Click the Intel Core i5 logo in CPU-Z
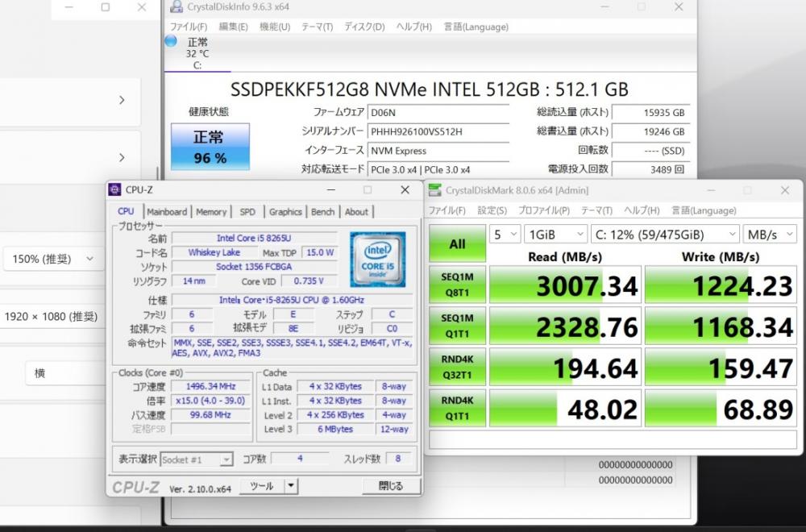 [378, 259]
